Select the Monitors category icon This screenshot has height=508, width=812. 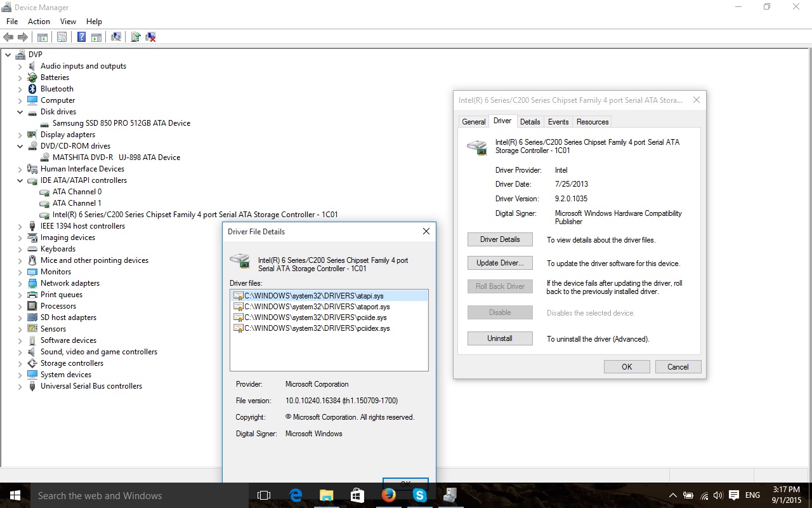32,272
